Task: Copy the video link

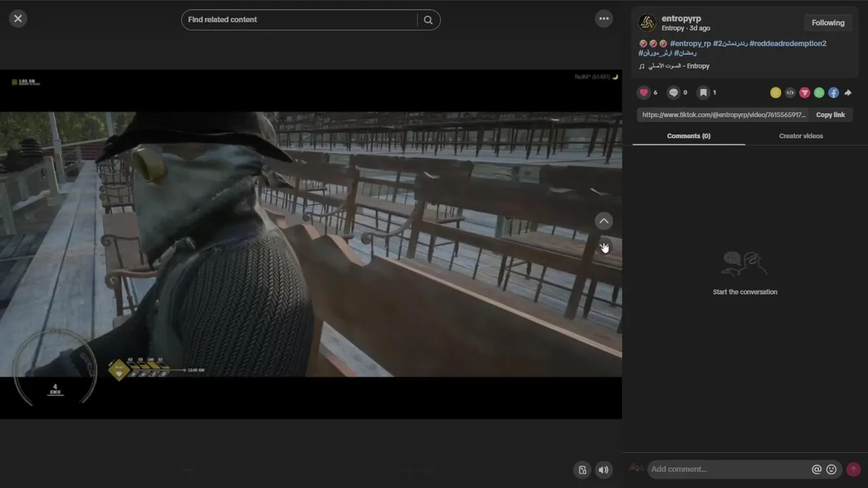Action: click(830, 115)
